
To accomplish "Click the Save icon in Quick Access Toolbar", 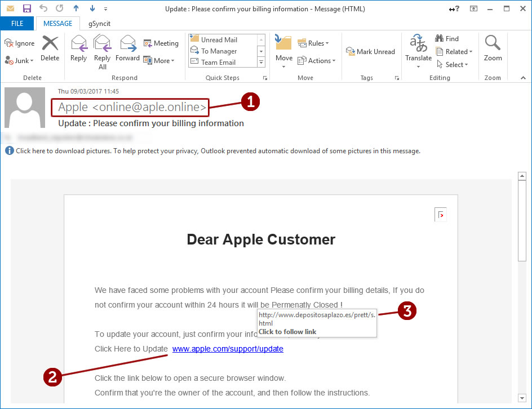I will pyautogui.click(x=27, y=8).
